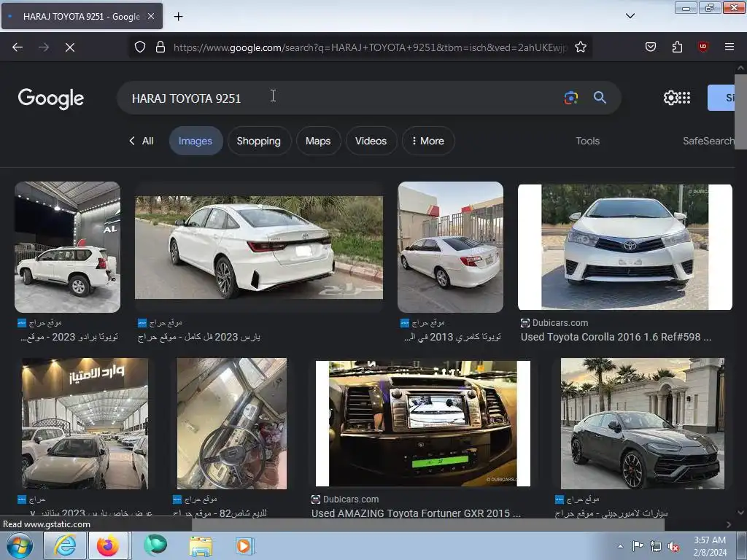Open the Google apps grid
The height and width of the screenshot is (560, 747).
[684, 98]
